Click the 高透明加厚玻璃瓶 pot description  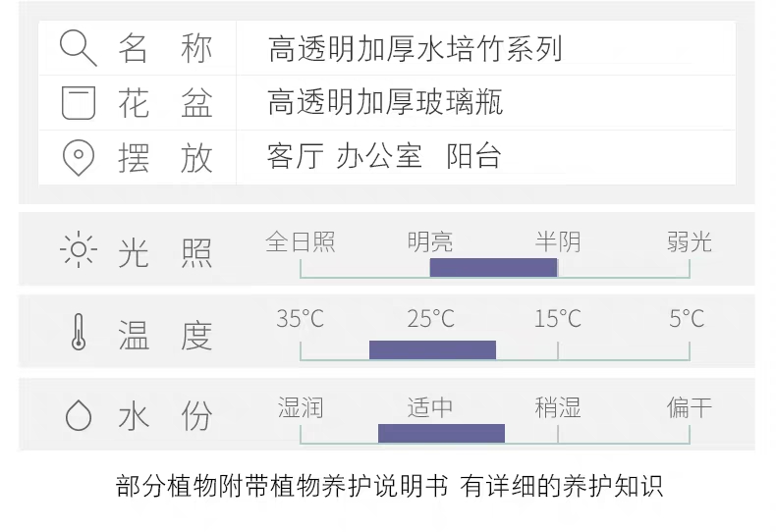coord(385,102)
